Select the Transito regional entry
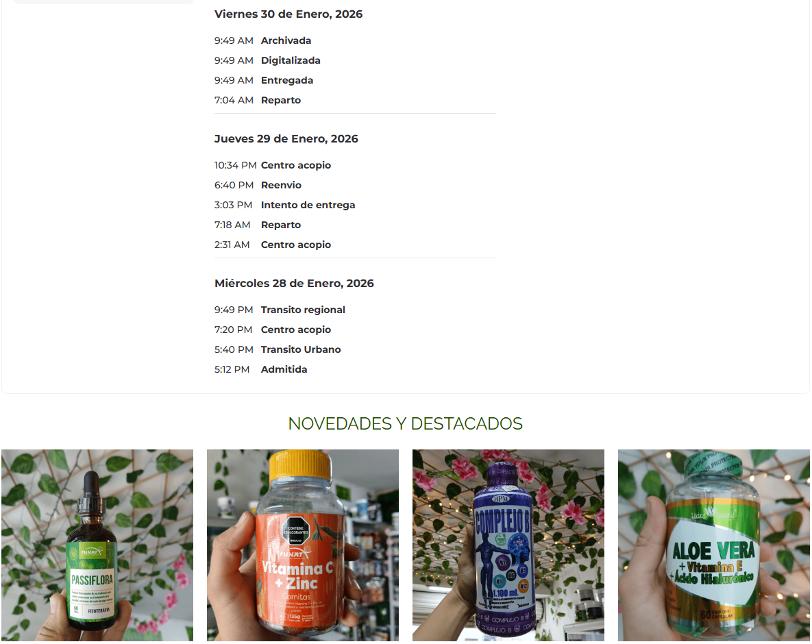812x644 pixels. [303, 310]
